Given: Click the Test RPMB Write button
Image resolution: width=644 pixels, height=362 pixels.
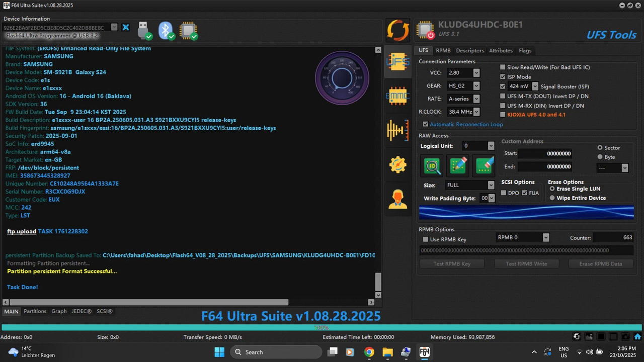Looking at the screenshot, I should click(x=526, y=263).
